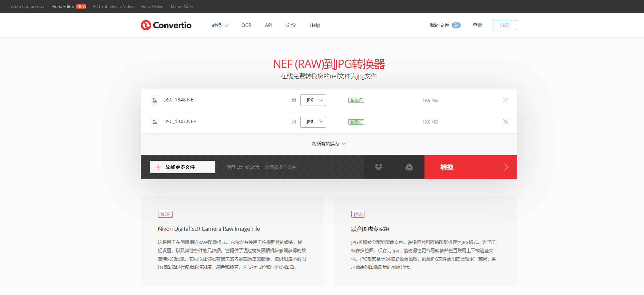This screenshot has height=295, width=644.
Task: Open JPG format dropdown for DSC_1348.NEF
Action: [313, 100]
